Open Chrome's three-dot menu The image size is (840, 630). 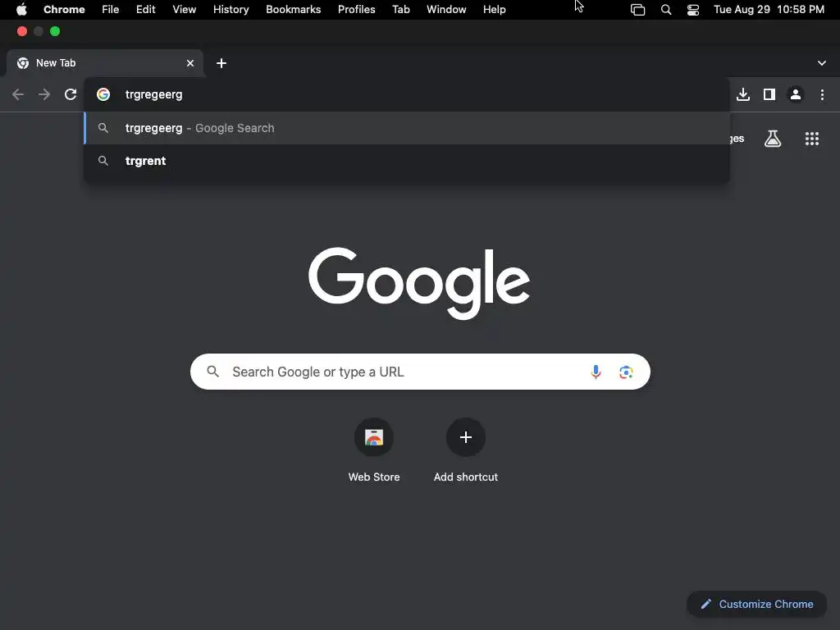coord(822,95)
